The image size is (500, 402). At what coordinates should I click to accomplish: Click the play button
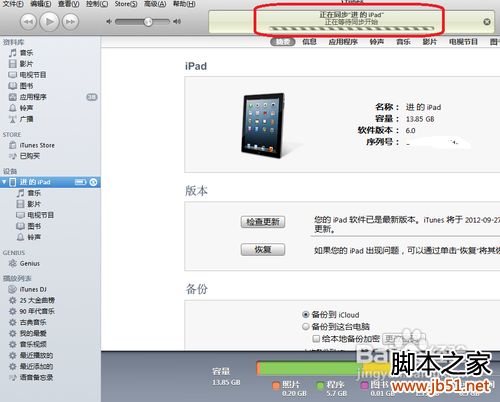(49, 21)
